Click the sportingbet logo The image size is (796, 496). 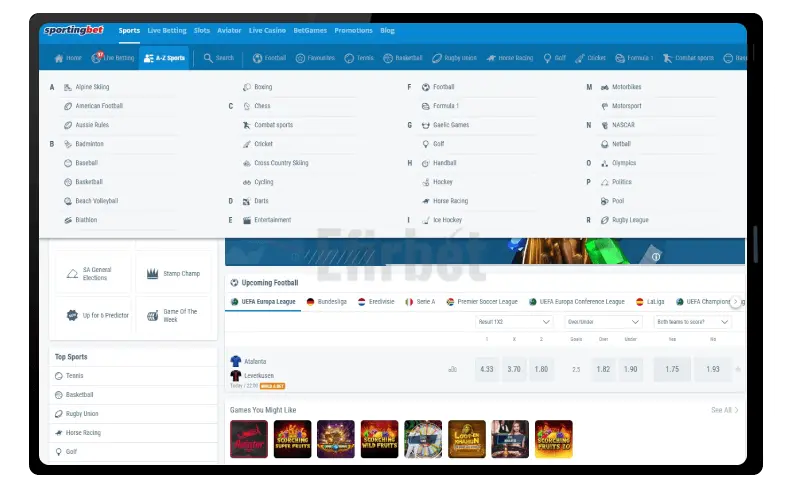click(74, 30)
